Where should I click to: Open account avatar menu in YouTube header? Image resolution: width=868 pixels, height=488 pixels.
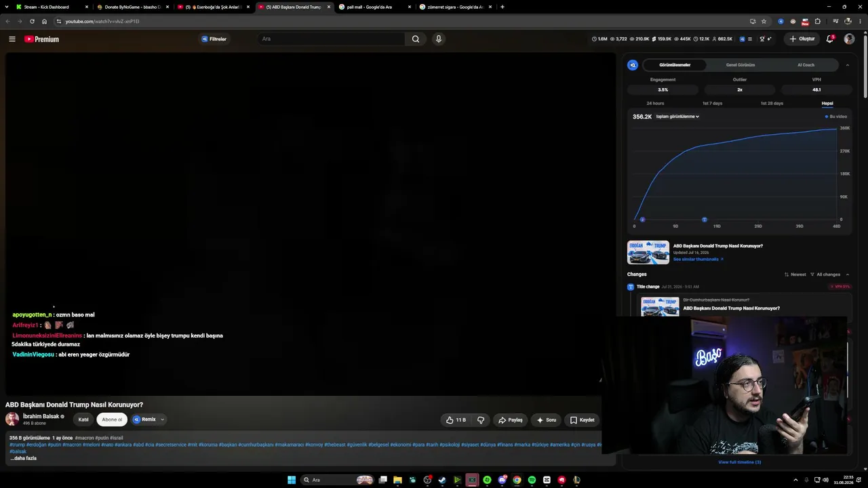click(849, 39)
